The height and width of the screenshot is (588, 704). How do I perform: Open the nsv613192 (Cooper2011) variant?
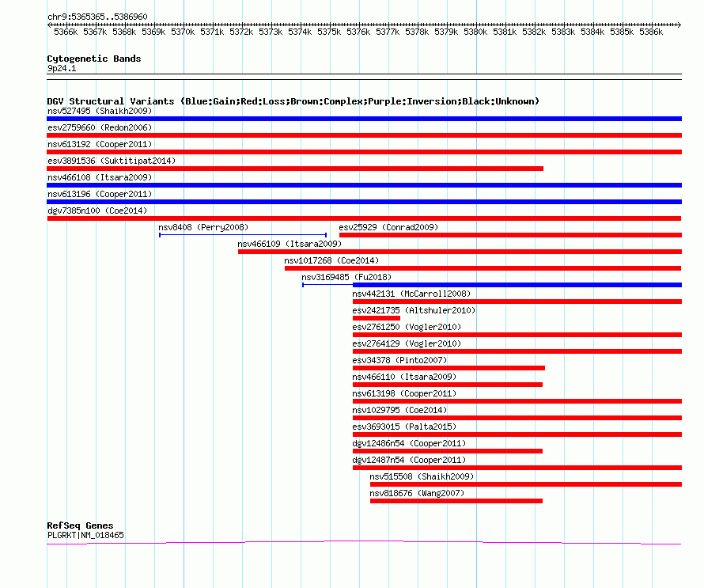point(100,144)
